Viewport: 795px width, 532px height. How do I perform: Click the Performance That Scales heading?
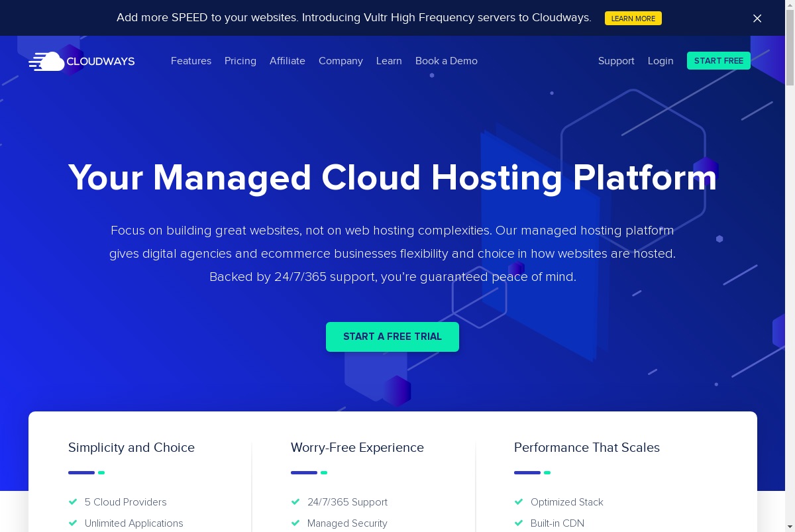tap(587, 448)
